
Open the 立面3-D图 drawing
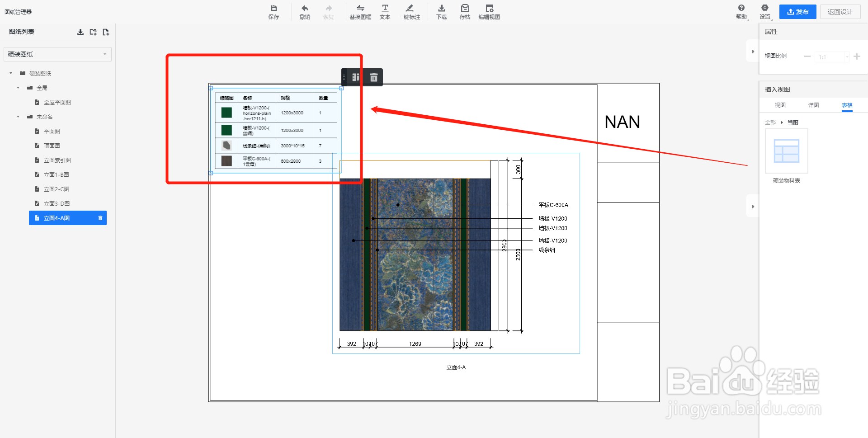click(57, 203)
